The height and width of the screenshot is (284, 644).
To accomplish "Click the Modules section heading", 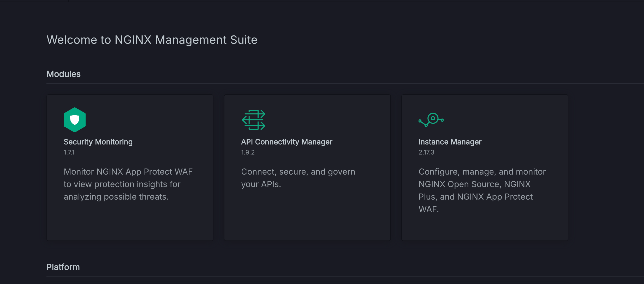I will [x=63, y=74].
